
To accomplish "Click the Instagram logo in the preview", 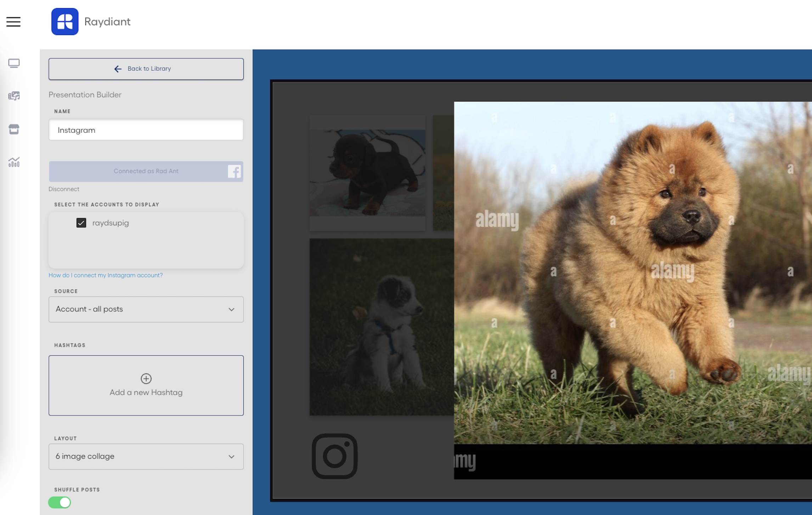I will [x=334, y=456].
